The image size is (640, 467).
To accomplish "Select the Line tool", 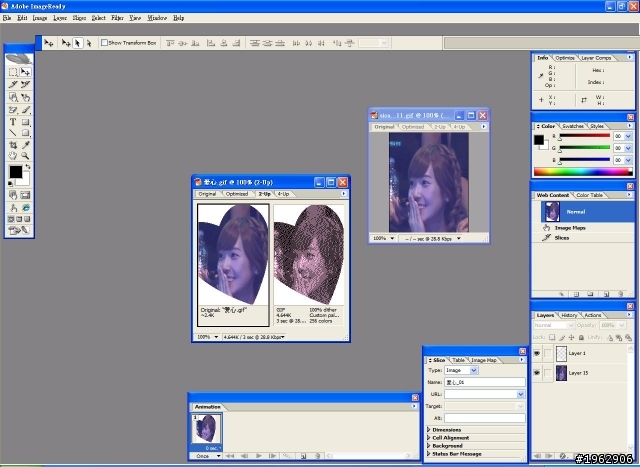I will coord(12,133).
